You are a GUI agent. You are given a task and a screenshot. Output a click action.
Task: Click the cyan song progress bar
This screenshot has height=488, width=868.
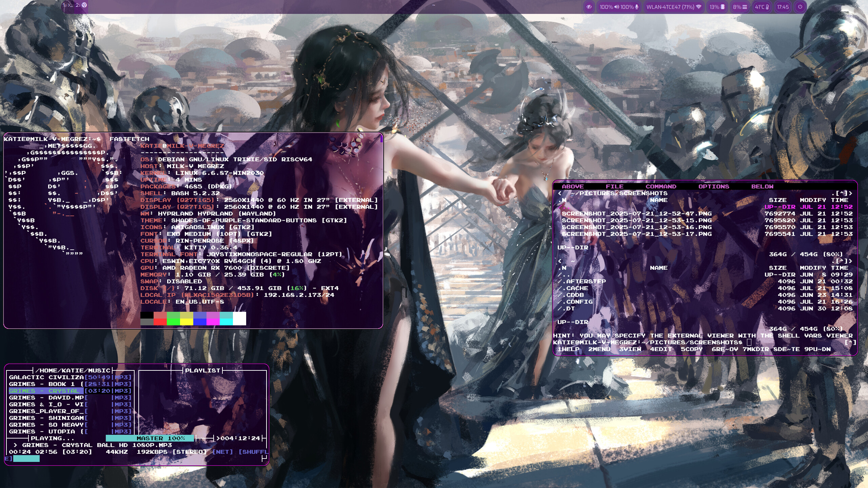point(26,459)
